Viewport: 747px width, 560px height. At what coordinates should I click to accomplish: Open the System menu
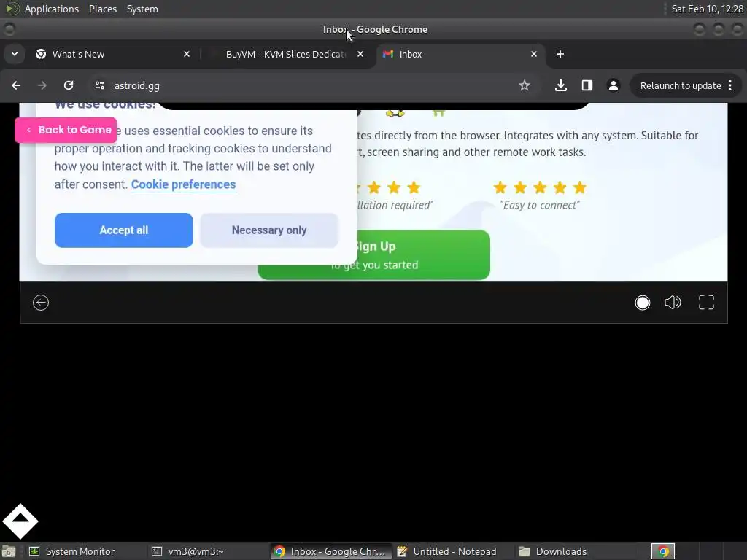142,9
